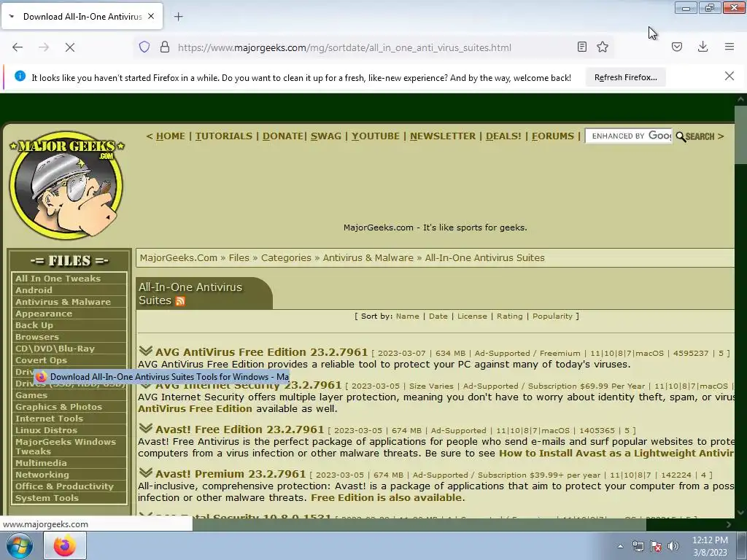Open TUTORIALS in the top navigation
This screenshot has width=747, height=560.
click(x=224, y=136)
